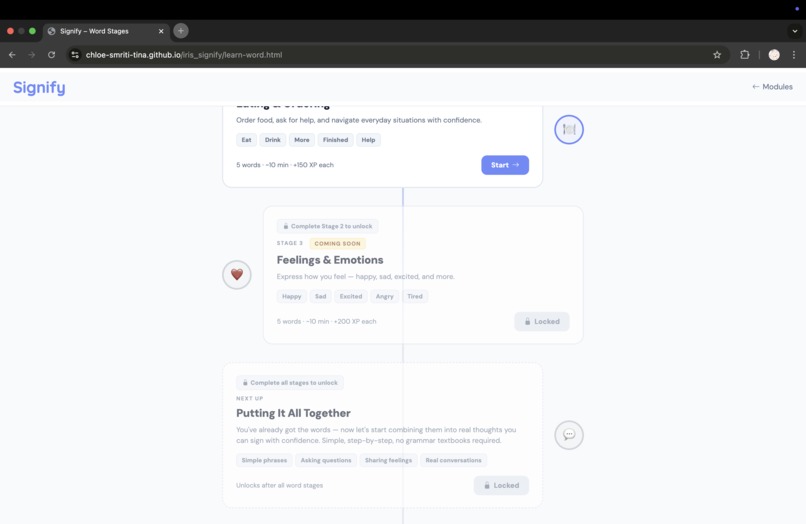This screenshot has height=524, width=806.
Task: Close the Signify – Word Stages tab
Action: coord(161,31)
